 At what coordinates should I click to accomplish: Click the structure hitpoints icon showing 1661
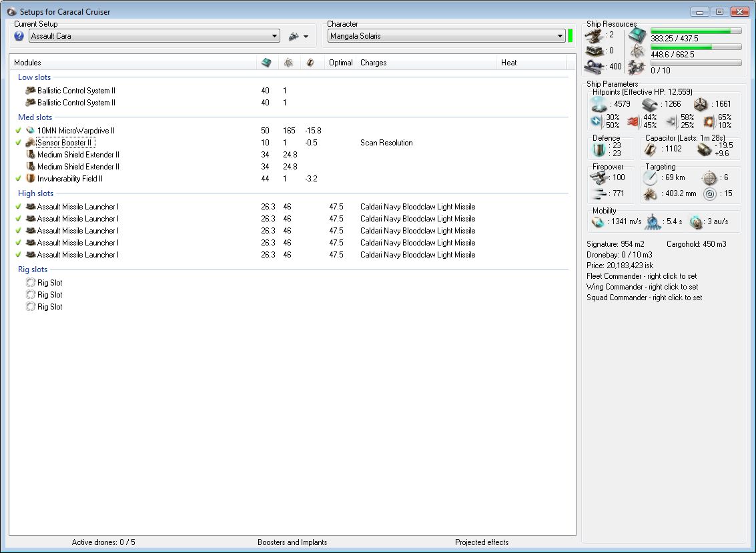click(x=700, y=104)
